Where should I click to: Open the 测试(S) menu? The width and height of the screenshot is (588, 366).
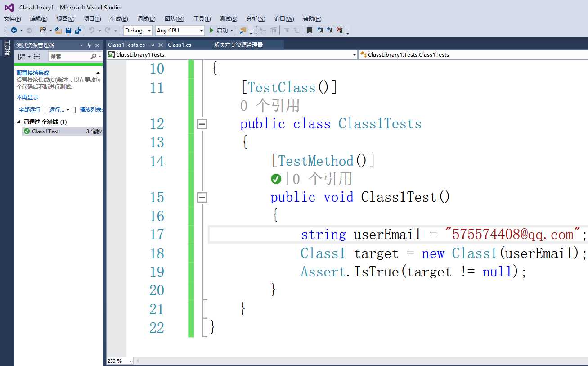pyautogui.click(x=229, y=18)
